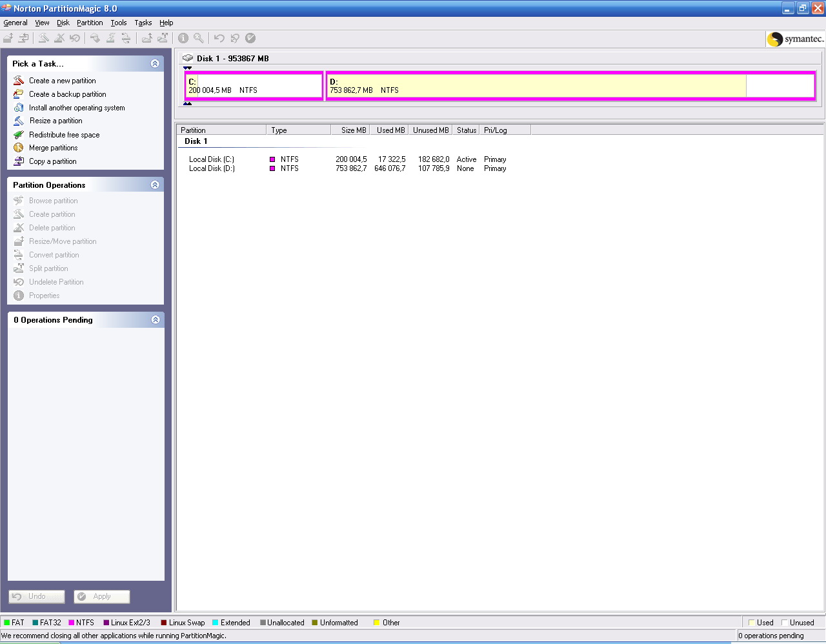The image size is (826, 644).
Task: Open the Partition menu
Action: pos(90,23)
